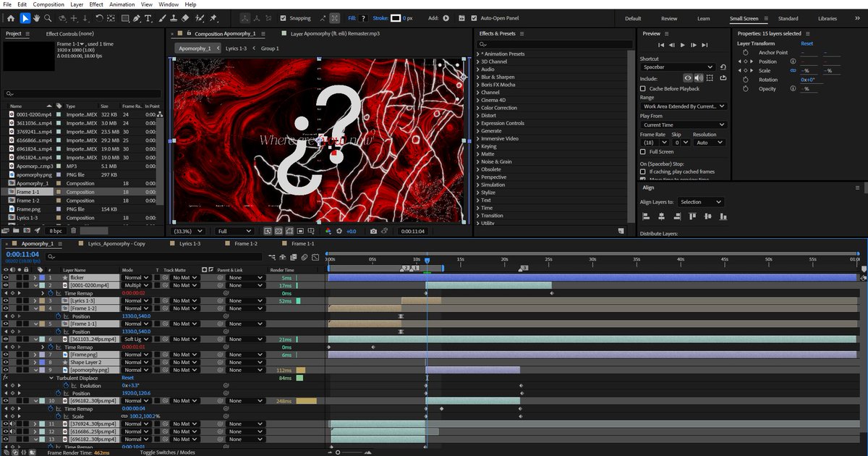
Task: Check If caching, play cached frames
Action: (x=643, y=172)
